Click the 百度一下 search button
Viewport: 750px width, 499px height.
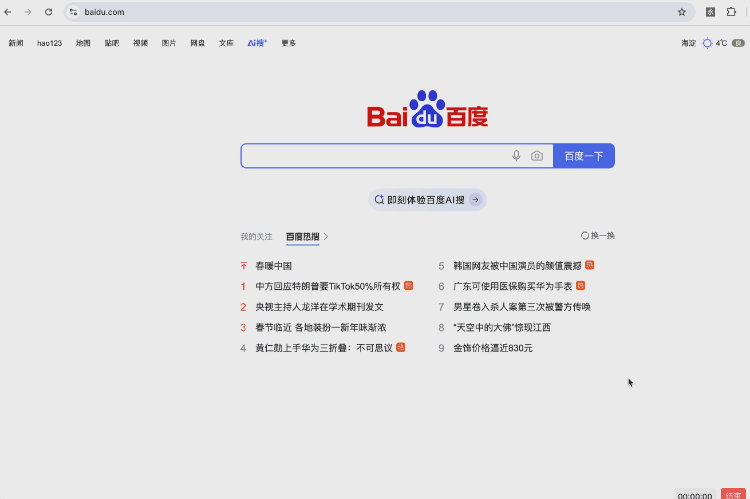[x=584, y=156]
